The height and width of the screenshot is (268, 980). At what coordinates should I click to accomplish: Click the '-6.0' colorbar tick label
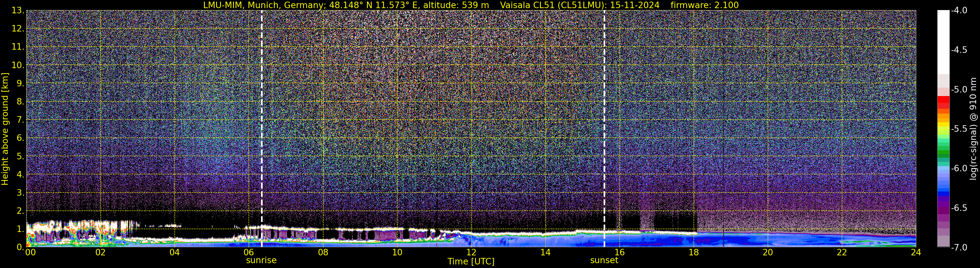tap(959, 168)
